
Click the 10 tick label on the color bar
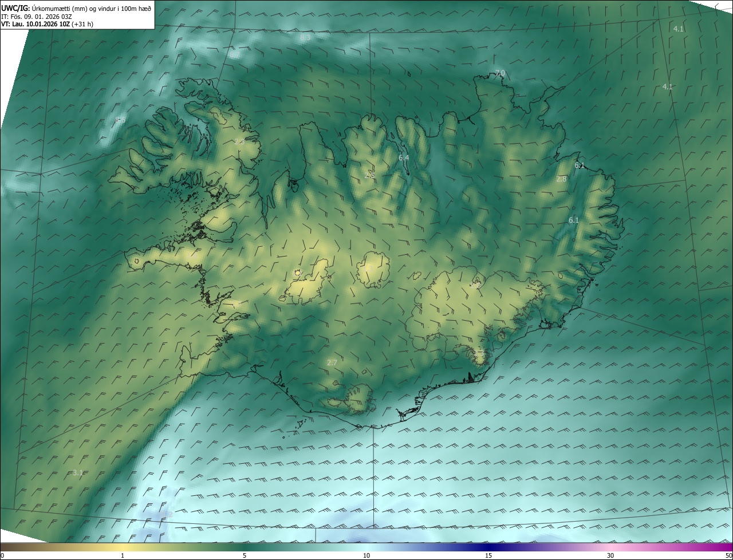pos(366,555)
